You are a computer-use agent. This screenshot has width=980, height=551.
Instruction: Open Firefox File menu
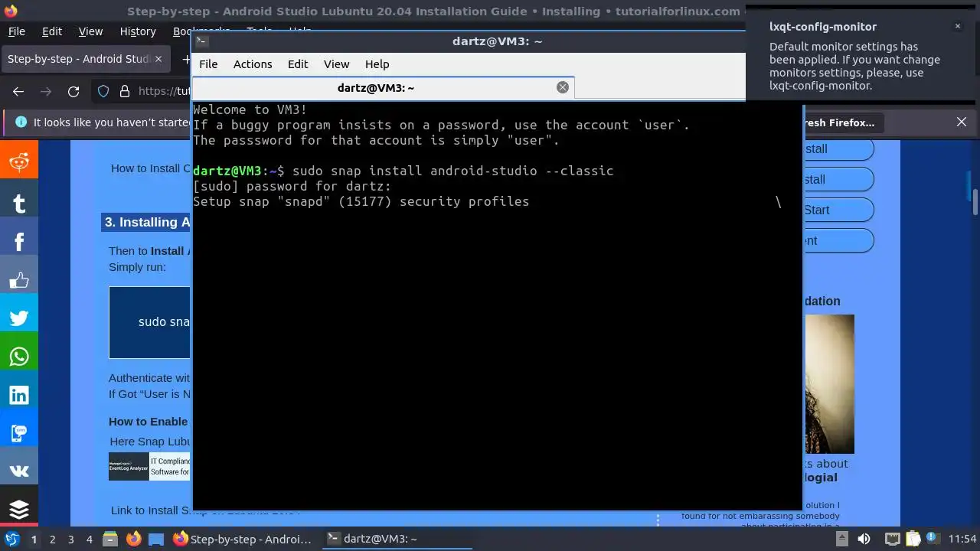coord(16,31)
